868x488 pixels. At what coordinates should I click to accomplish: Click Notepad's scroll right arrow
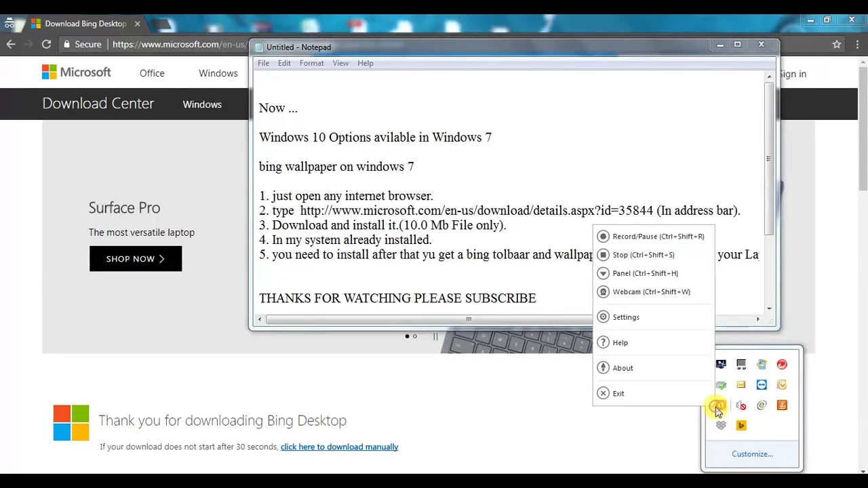coord(758,319)
